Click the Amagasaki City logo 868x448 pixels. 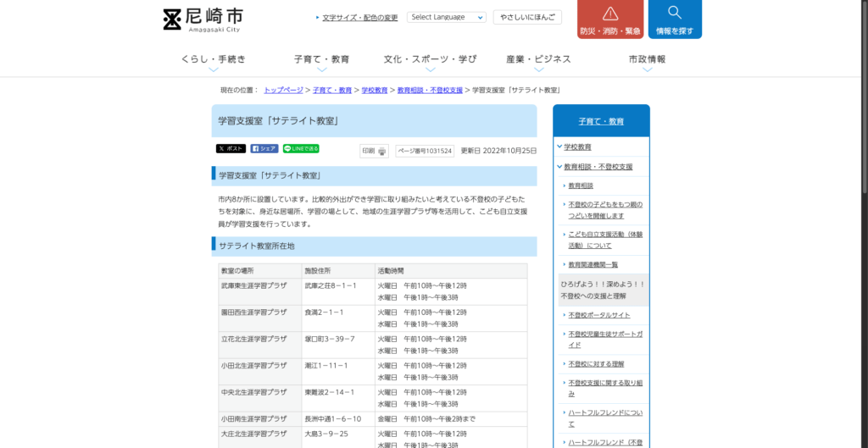click(203, 20)
